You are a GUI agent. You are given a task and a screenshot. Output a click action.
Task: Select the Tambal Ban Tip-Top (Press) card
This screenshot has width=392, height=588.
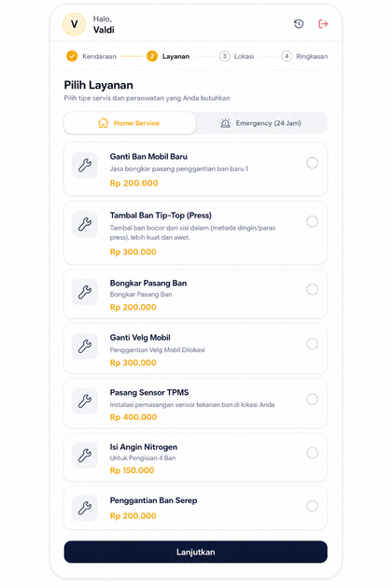(x=195, y=233)
